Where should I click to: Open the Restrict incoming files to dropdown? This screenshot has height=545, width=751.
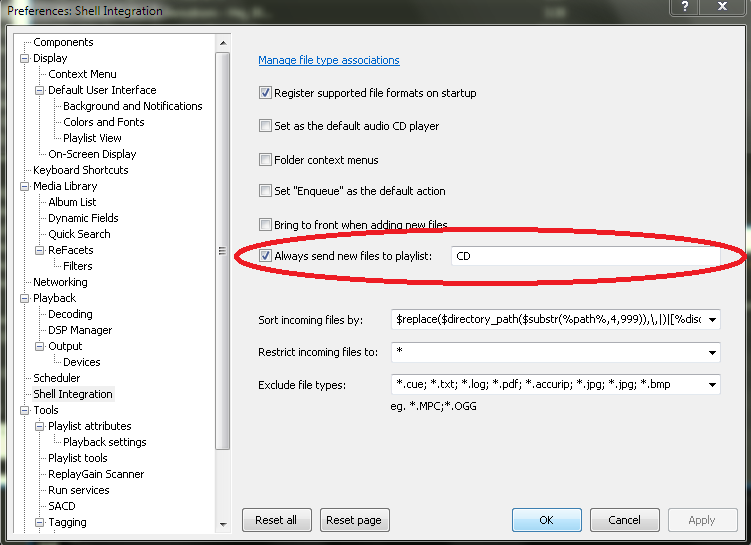[712, 352]
